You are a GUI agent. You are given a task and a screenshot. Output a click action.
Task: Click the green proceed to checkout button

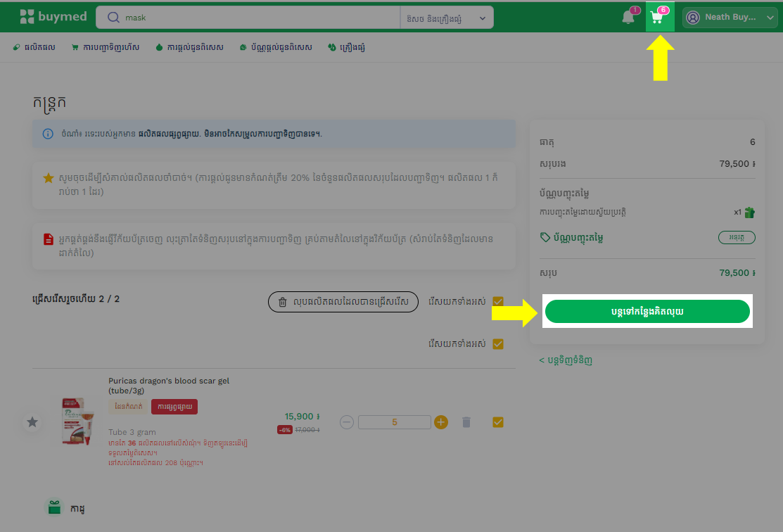click(647, 311)
